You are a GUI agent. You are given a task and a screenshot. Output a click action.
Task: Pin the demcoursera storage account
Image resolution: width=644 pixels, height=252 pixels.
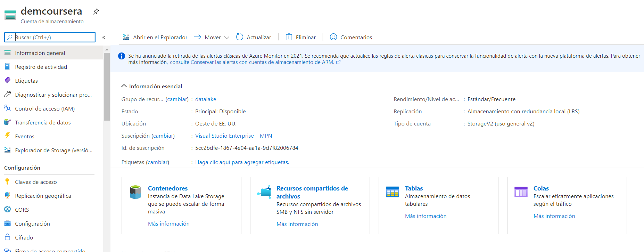coord(96,11)
